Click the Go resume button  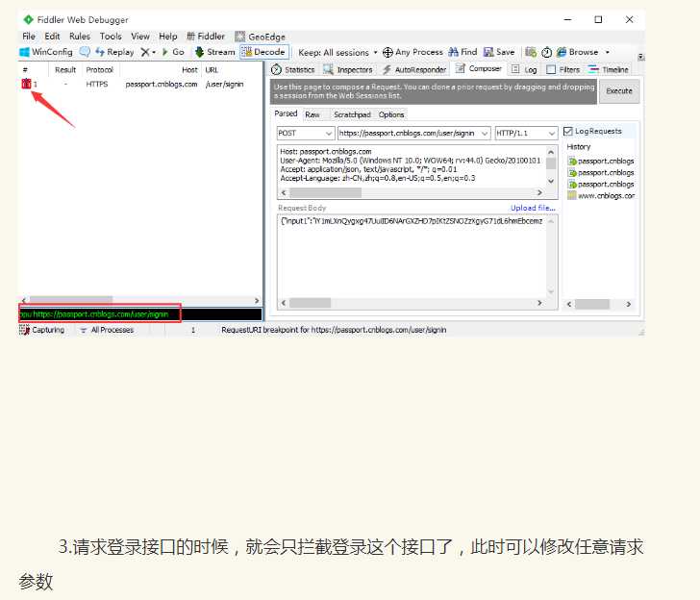click(173, 52)
